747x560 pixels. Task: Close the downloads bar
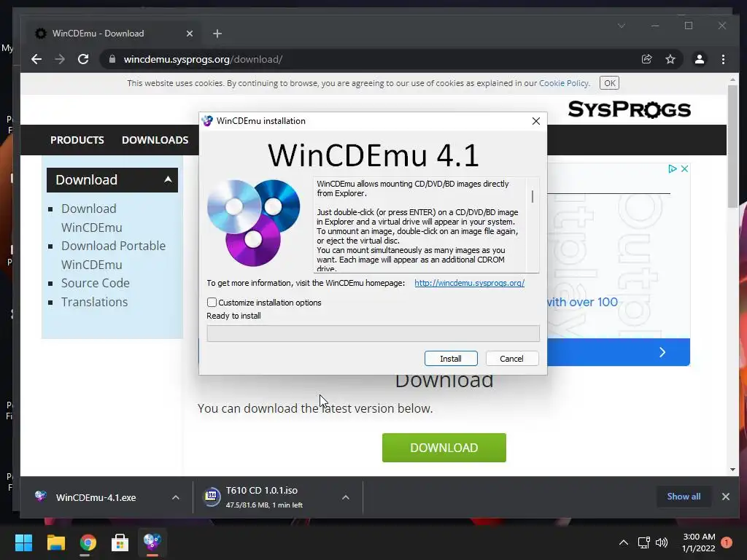[726, 497]
